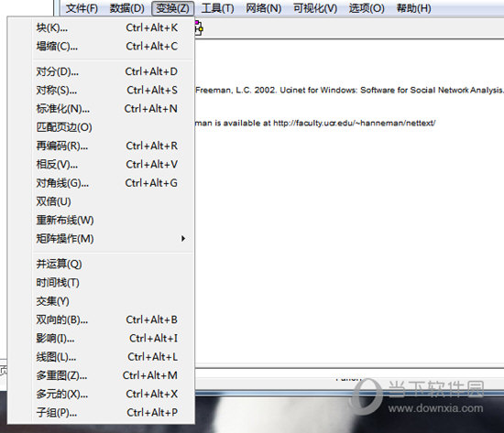
Task: Click the Freeman, L.C. 2002 citation text
Action: pyautogui.click(x=349, y=91)
